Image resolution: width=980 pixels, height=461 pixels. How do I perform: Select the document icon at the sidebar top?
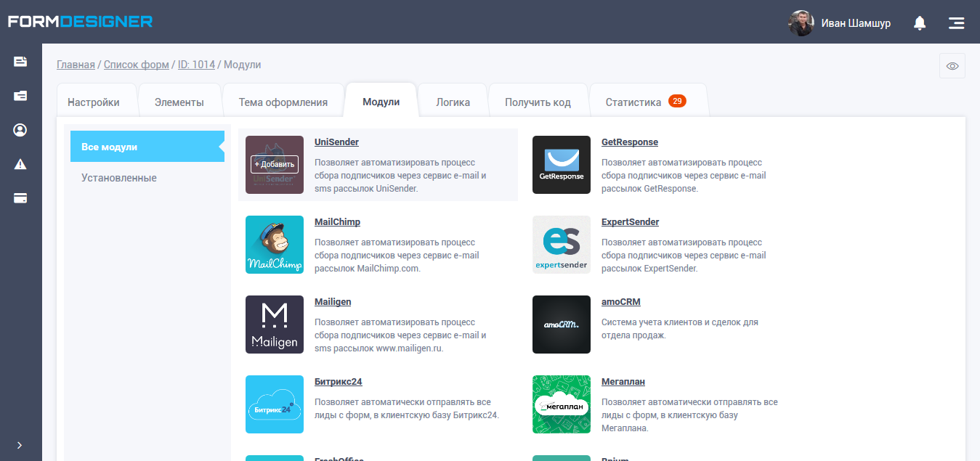tap(20, 62)
